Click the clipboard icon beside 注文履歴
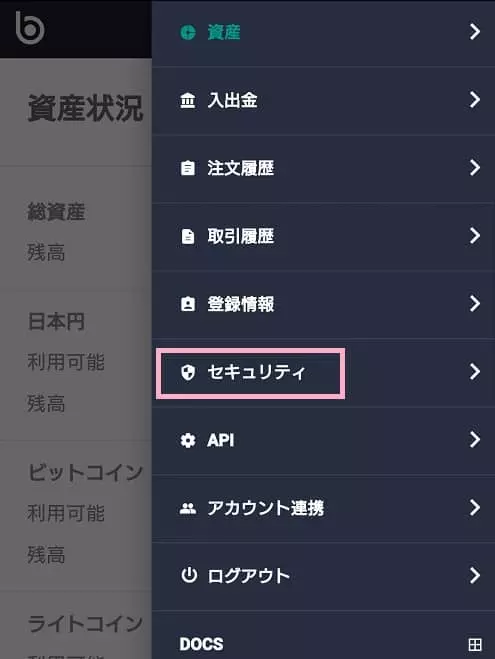 pos(187,168)
